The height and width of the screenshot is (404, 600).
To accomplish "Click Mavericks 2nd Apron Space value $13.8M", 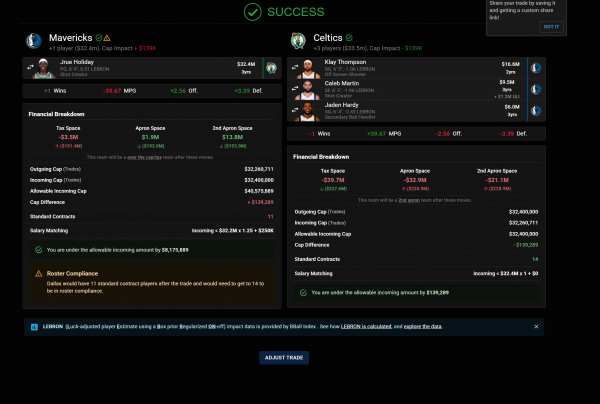I will click(x=232, y=137).
